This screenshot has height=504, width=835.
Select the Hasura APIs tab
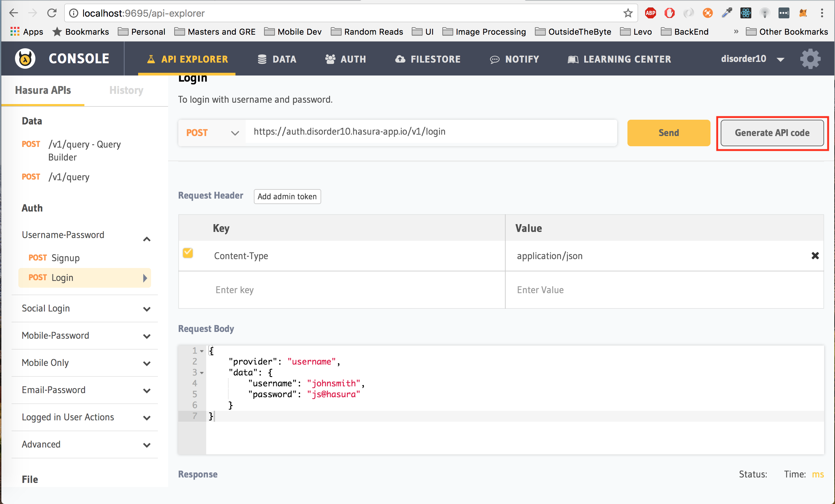click(x=43, y=90)
